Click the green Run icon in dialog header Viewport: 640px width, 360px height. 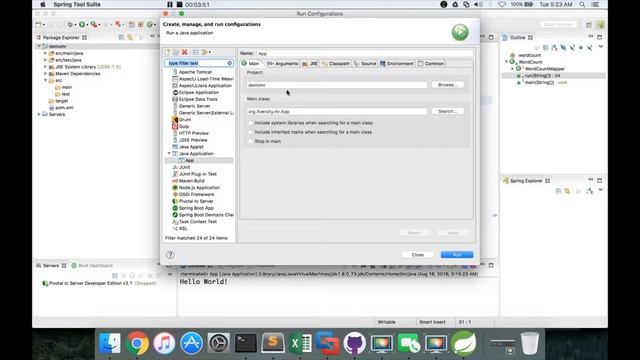coord(460,32)
